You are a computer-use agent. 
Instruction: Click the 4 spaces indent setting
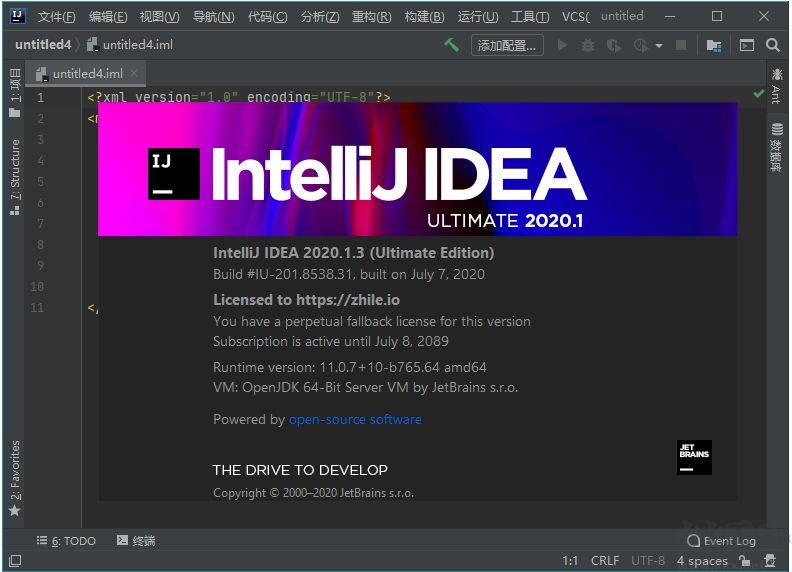tap(702, 561)
